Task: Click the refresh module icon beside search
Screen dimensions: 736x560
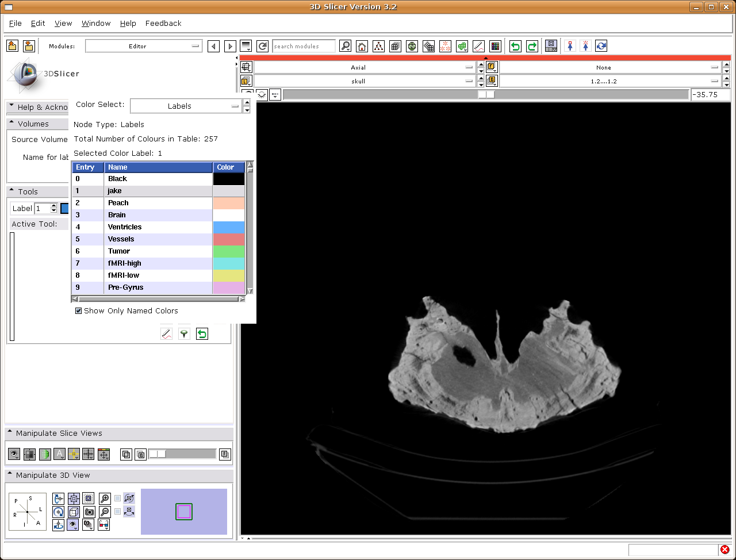Action: coord(263,46)
